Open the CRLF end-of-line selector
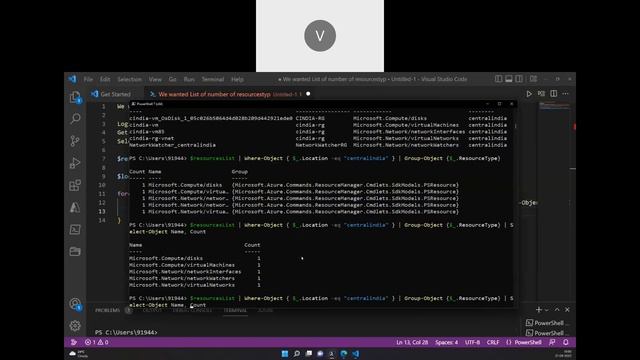The width and height of the screenshot is (640, 360). point(493,342)
